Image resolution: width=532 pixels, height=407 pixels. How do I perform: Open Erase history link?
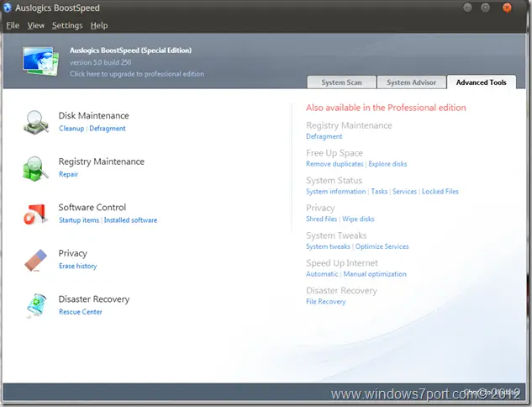click(77, 266)
